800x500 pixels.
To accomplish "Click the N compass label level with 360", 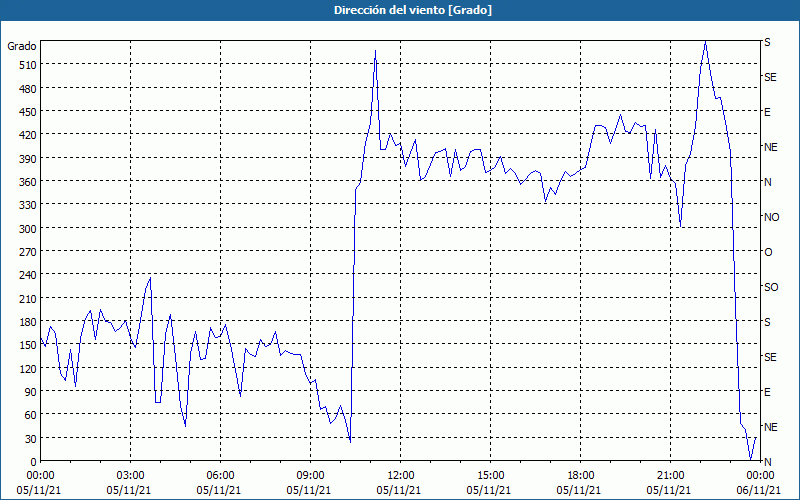I will (x=768, y=182).
